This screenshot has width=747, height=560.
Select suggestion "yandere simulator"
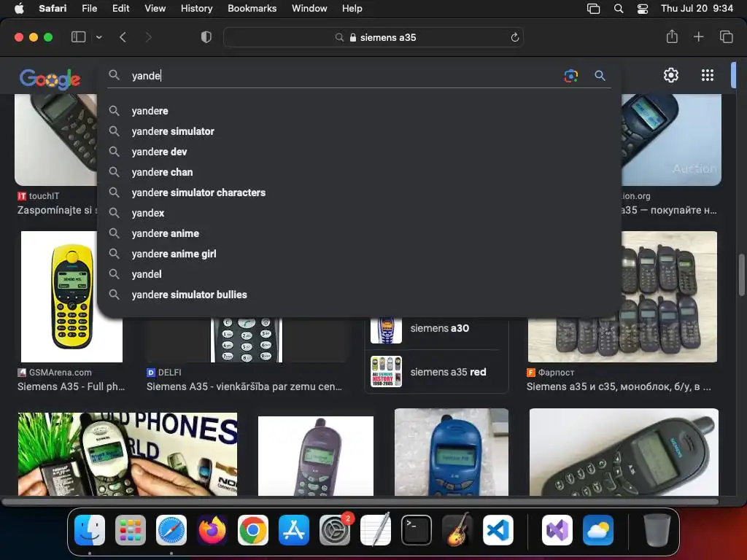click(x=360, y=131)
